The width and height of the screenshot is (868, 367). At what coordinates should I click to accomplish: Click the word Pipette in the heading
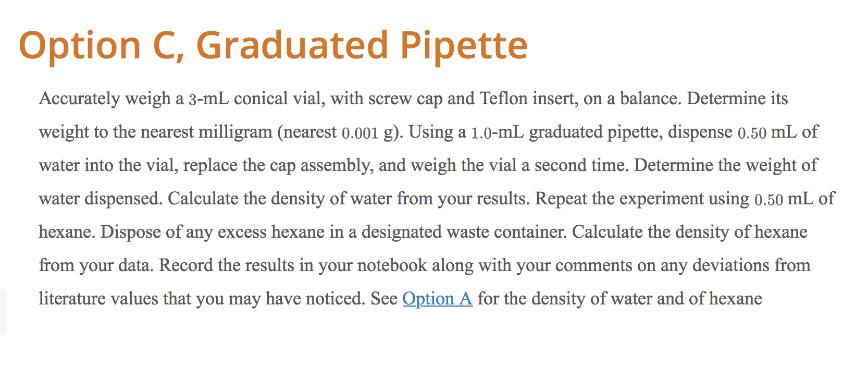tap(464, 45)
